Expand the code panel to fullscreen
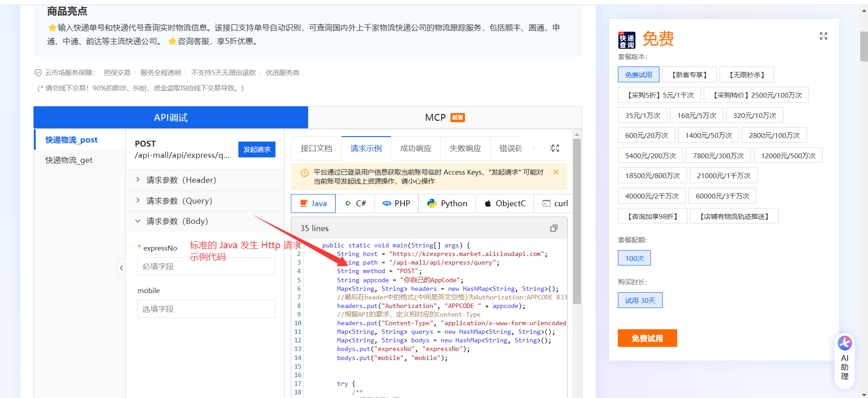The height and width of the screenshot is (398, 868). click(x=555, y=148)
